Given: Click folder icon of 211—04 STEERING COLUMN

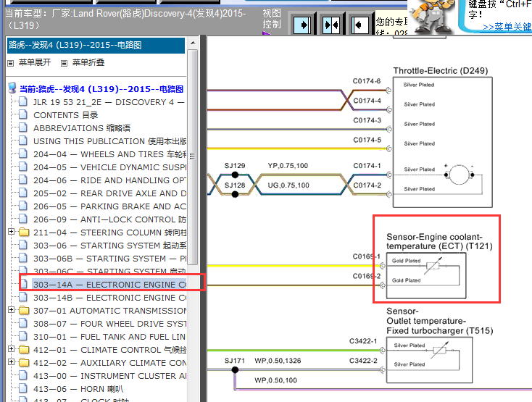Looking at the screenshot, I should coord(24,233).
